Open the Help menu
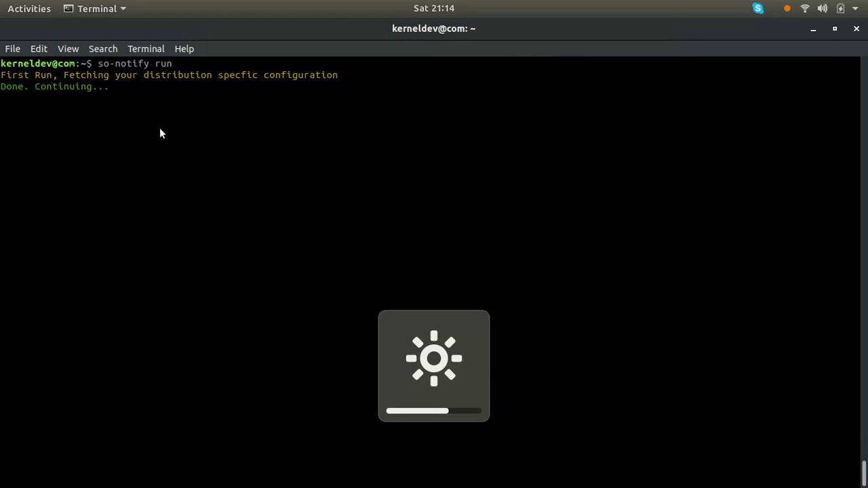868x488 pixels. (184, 49)
